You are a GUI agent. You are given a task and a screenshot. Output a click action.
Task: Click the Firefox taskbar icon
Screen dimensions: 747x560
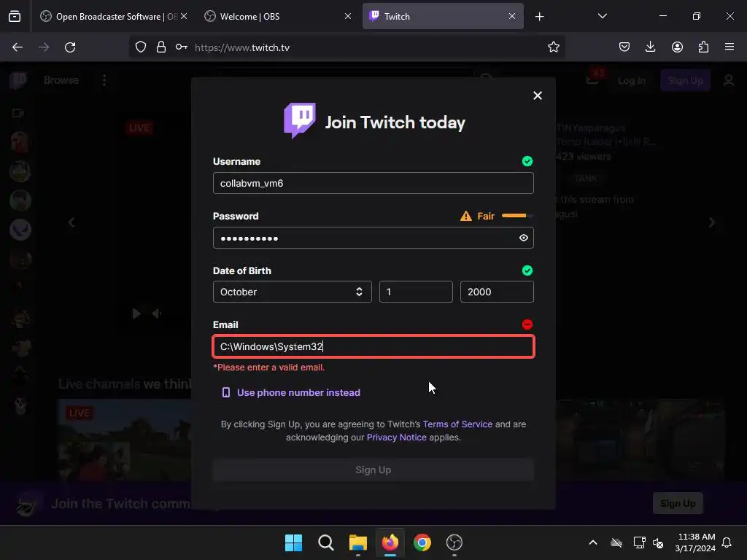coord(390,542)
